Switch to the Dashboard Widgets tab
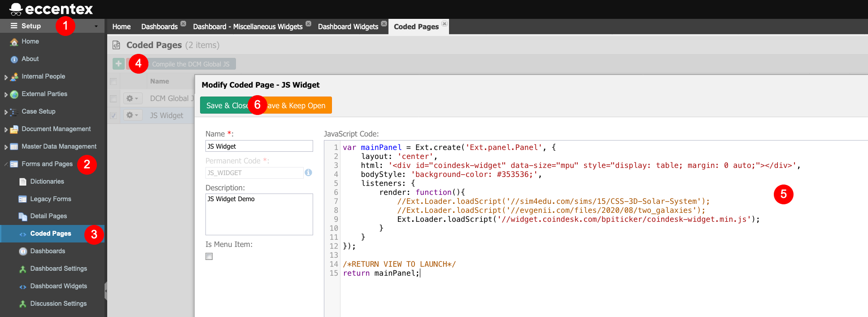Screen dimensions: 868x317 pyautogui.click(x=348, y=26)
